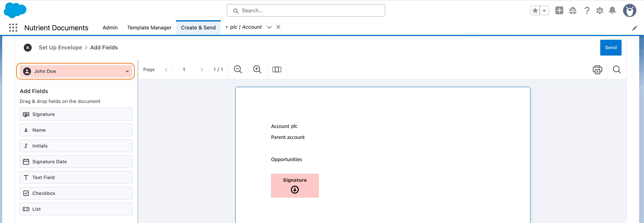Select the Name field option

[76, 130]
